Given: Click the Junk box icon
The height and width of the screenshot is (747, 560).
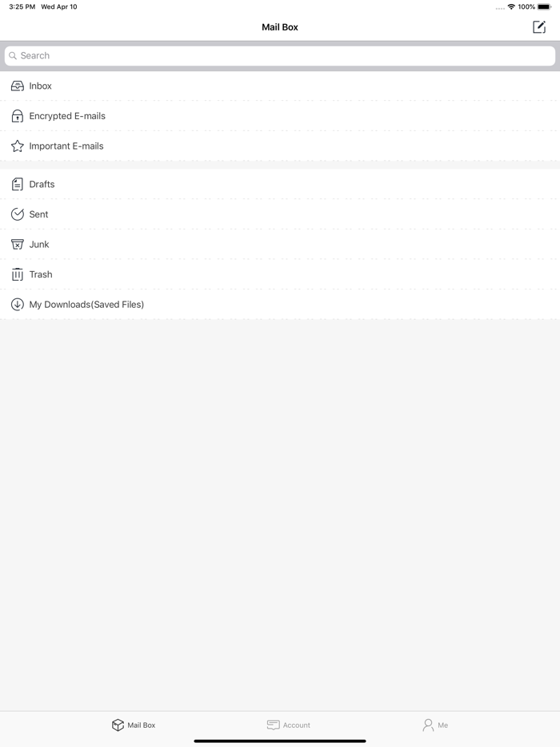Looking at the screenshot, I should [18, 245].
